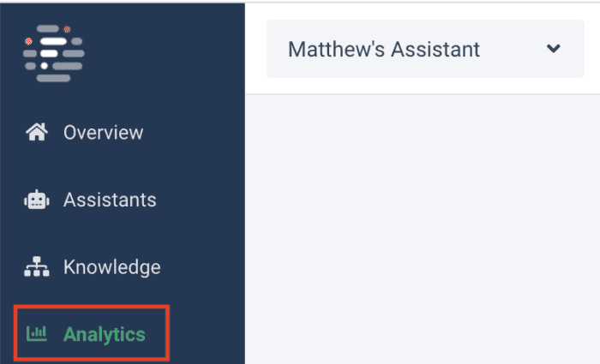
Task: Click the bottom gray bar of the logo
Action: pos(53,78)
